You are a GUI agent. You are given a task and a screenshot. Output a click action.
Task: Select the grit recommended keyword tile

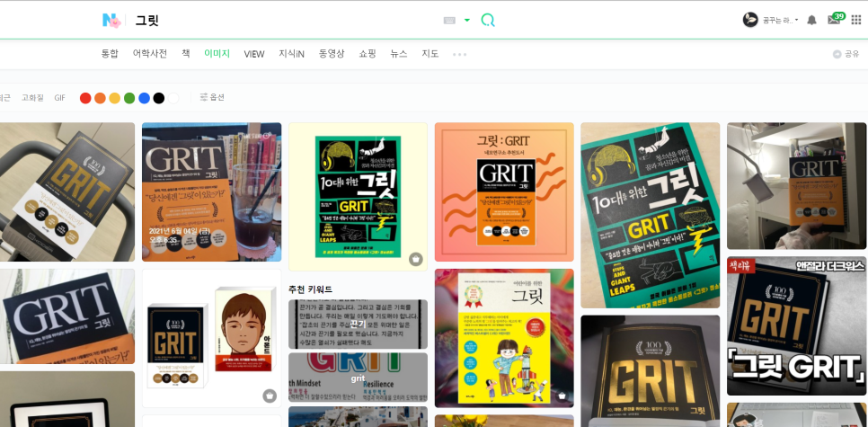point(359,378)
